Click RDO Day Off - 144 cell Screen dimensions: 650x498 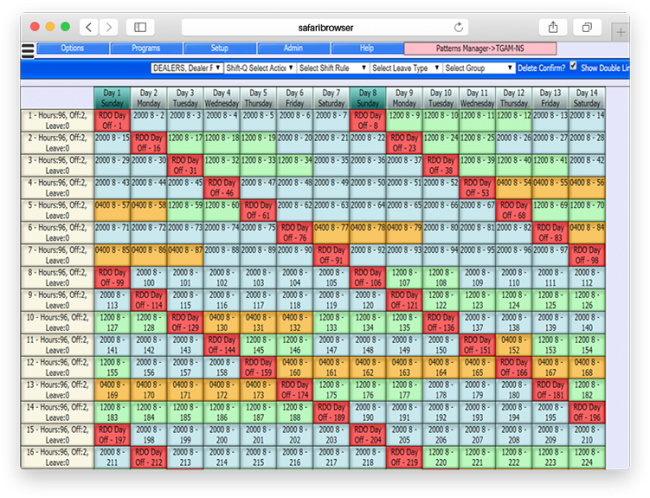(x=222, y=345)
